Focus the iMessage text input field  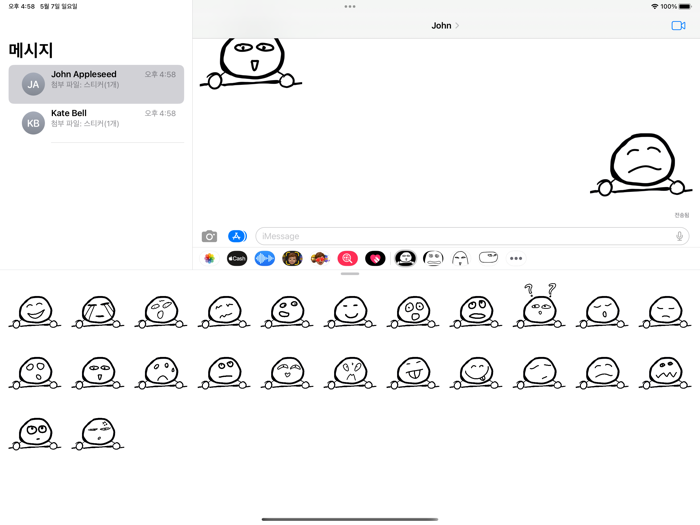coord(472,236)
